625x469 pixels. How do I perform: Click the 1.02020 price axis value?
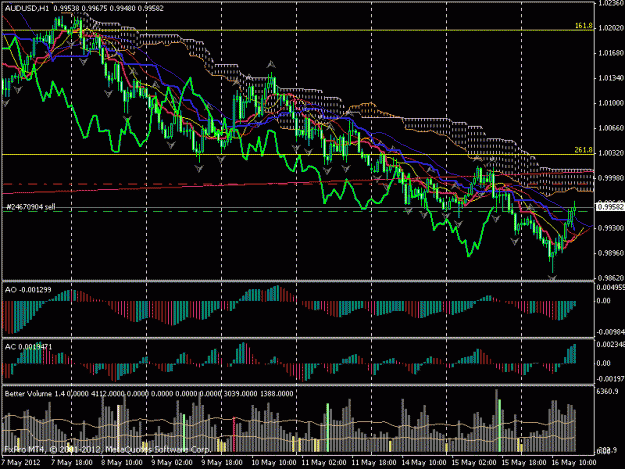[611, 28]
